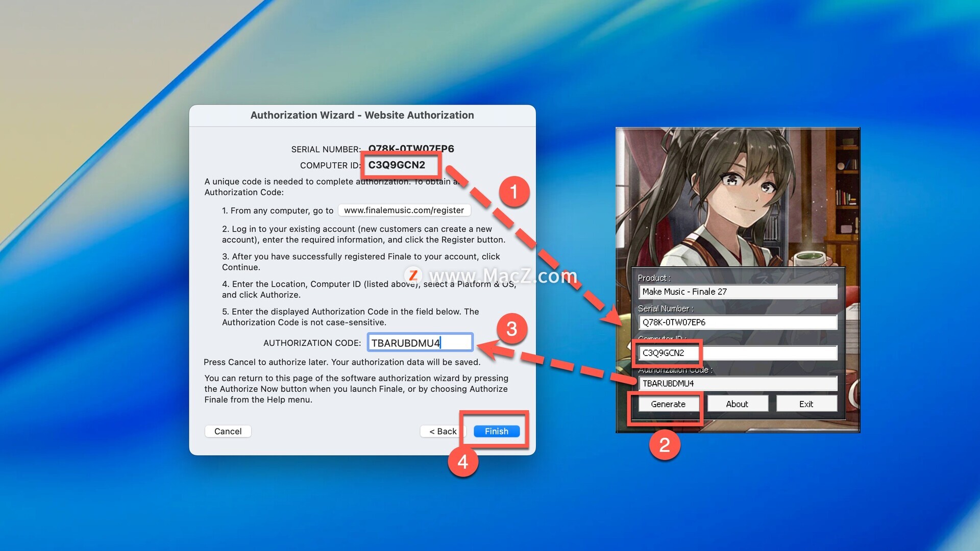Click the red circle numbered 4
The width and height of the screenshot is (980, 551).
[462, 462]
